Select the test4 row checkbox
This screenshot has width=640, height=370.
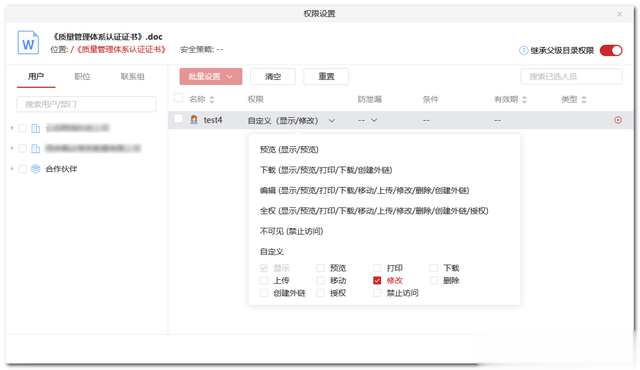click(x=178, y=118)
